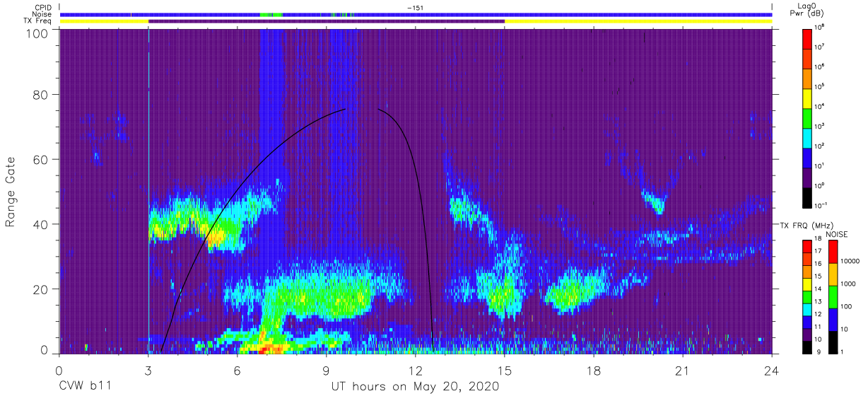Viewport: 868px width, 401px height.
Task: Click the Noise row label
Action: pos(41,14)
